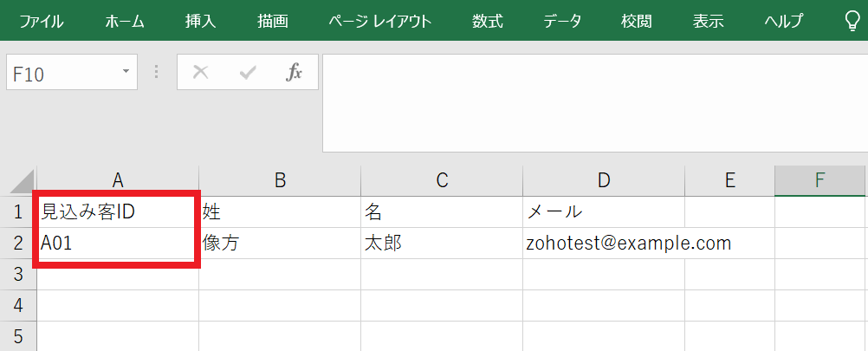Open the 挿入 ribbon tab
This screenshot has width=868, height=351.
(x=200, y=21)
